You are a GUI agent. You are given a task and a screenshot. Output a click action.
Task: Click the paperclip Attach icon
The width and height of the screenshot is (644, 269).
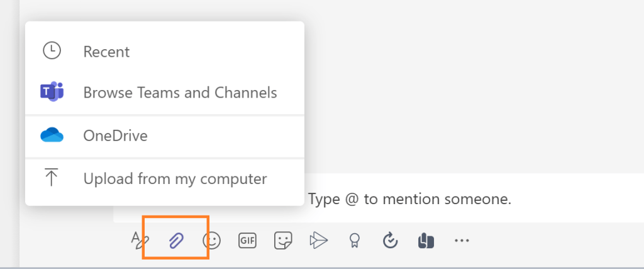176,240
